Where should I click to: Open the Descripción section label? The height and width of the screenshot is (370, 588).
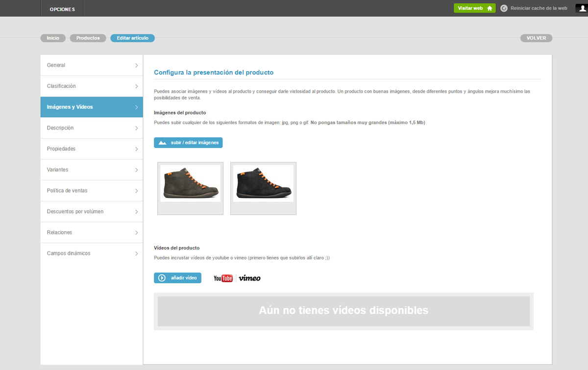pyautogui.click(x=60, y=128)
